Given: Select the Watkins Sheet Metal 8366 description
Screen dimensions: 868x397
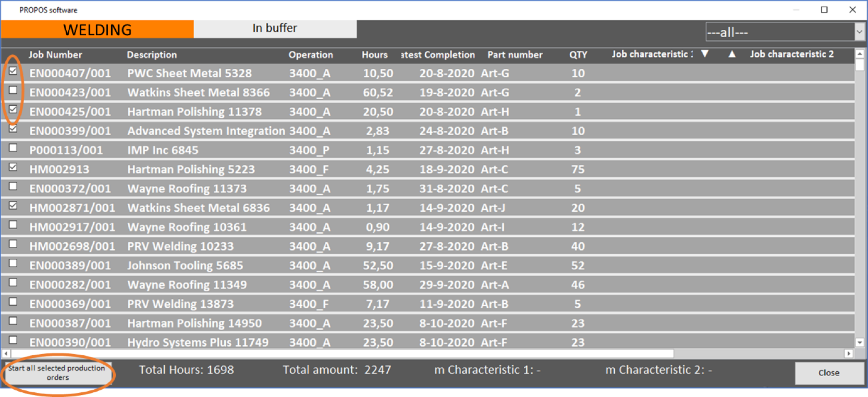Looking at the screenshot, I should coord(199,92).
